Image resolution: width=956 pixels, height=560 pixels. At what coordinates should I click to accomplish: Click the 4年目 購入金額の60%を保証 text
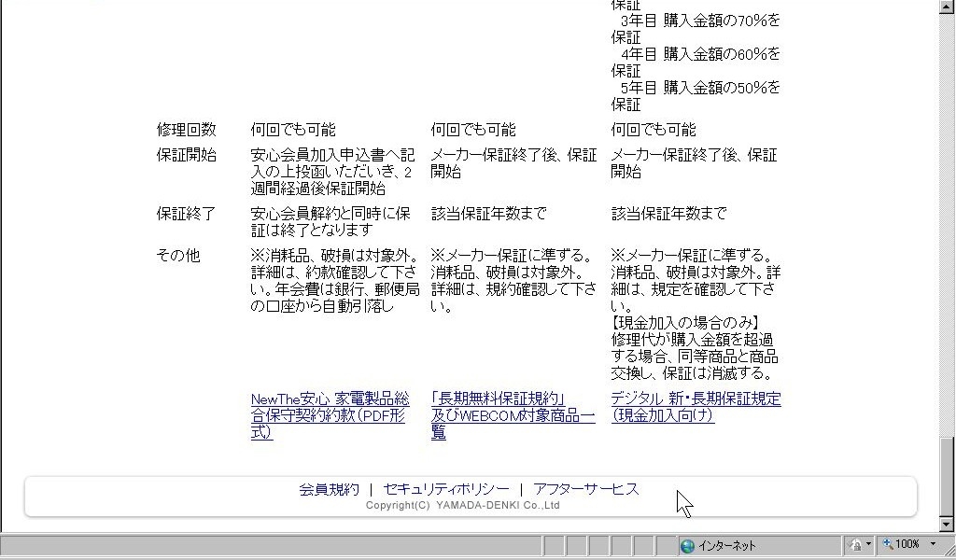pos(696,63)
